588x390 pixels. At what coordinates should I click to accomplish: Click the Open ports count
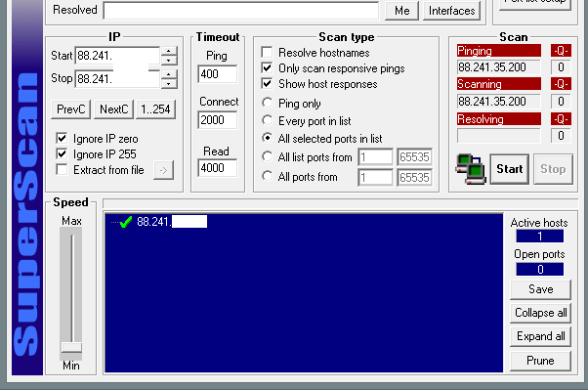[539, 269]
